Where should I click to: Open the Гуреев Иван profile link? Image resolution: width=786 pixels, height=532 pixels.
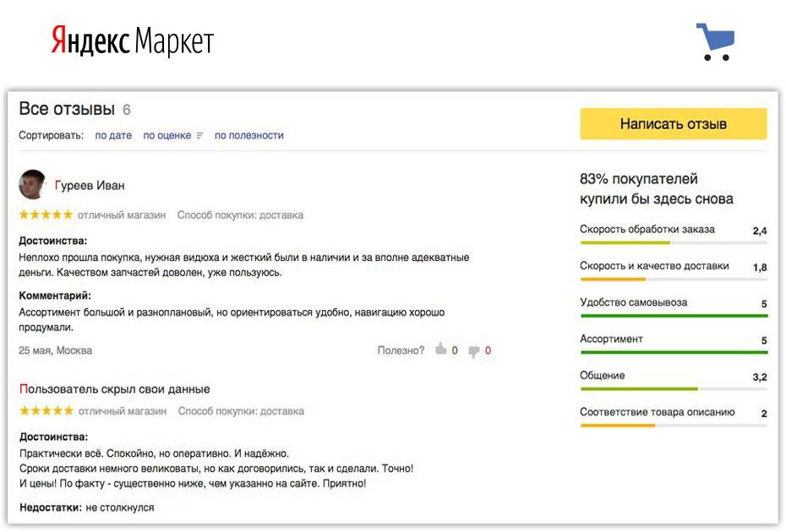pos(90,185)
